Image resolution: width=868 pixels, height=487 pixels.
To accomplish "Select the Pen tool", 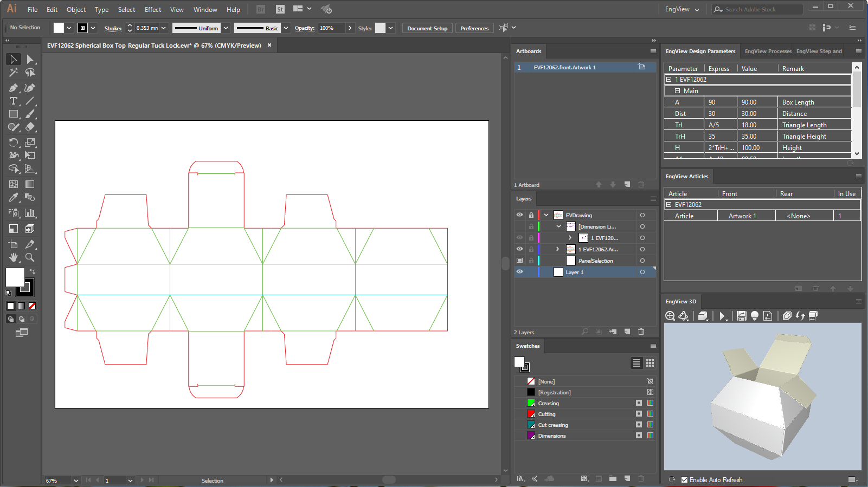I will [x=14, y=88].
